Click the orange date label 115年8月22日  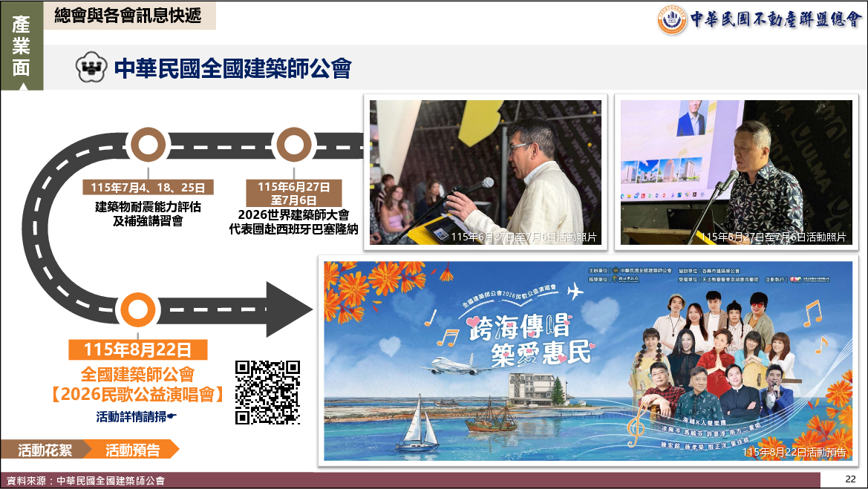coord(138,349)
